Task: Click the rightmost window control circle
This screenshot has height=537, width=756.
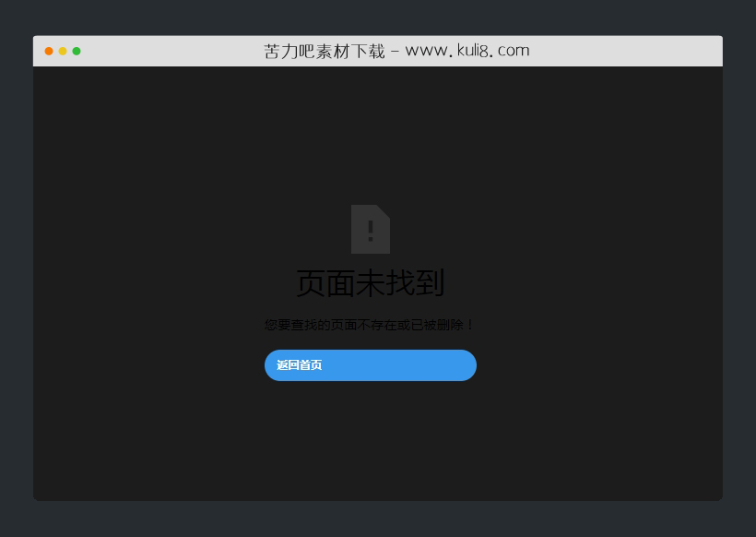Action: click(77, 51)
